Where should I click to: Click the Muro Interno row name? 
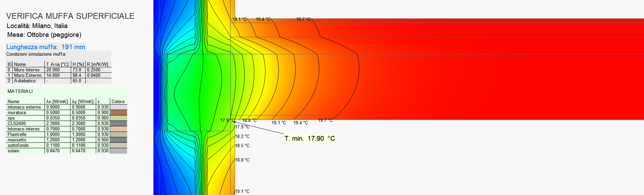27,70
